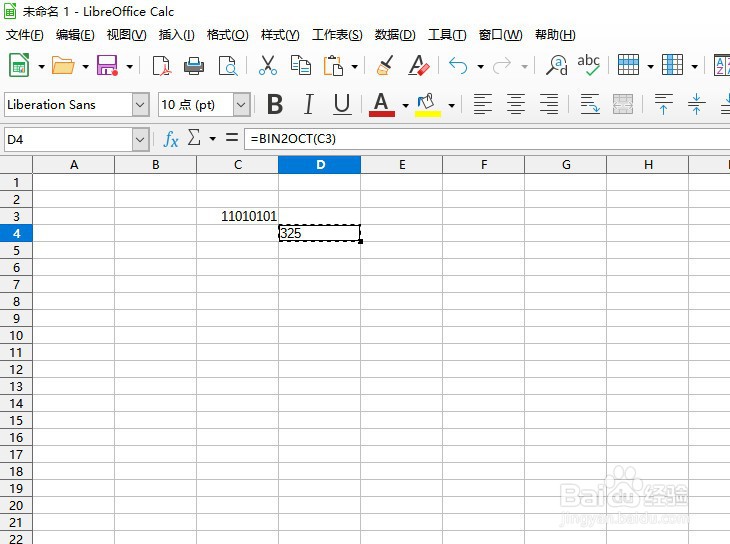Align cell text left
The image size is (730, 544).
(483, 104)
